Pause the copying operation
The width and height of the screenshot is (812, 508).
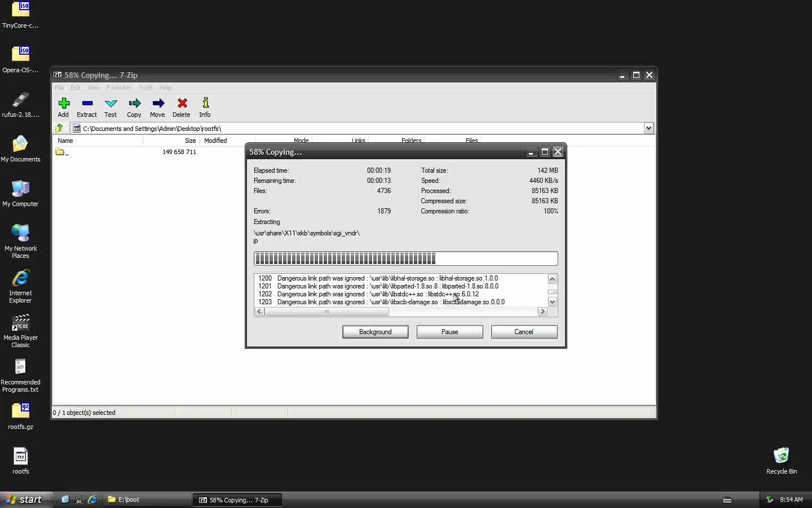(450, 332)
